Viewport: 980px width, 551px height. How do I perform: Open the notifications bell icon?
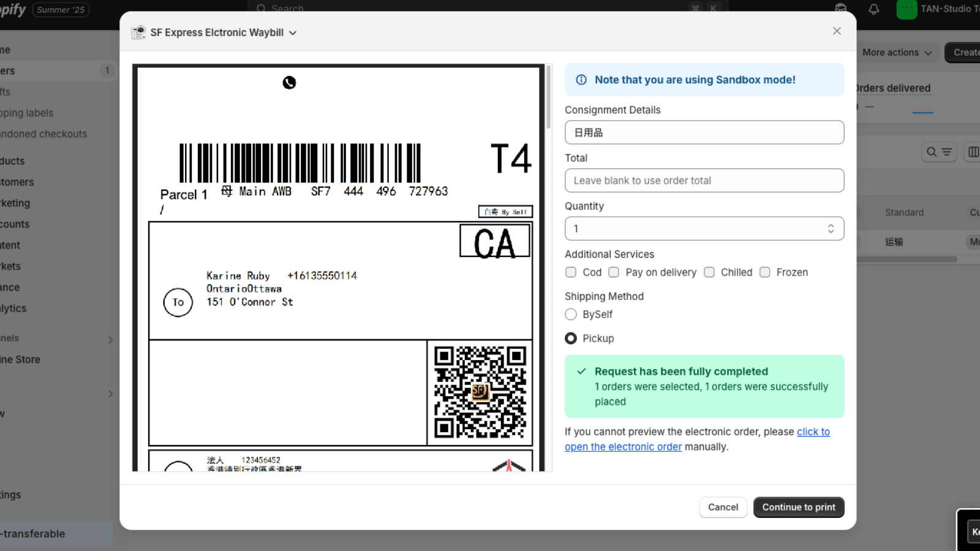[x=873, y=9]
